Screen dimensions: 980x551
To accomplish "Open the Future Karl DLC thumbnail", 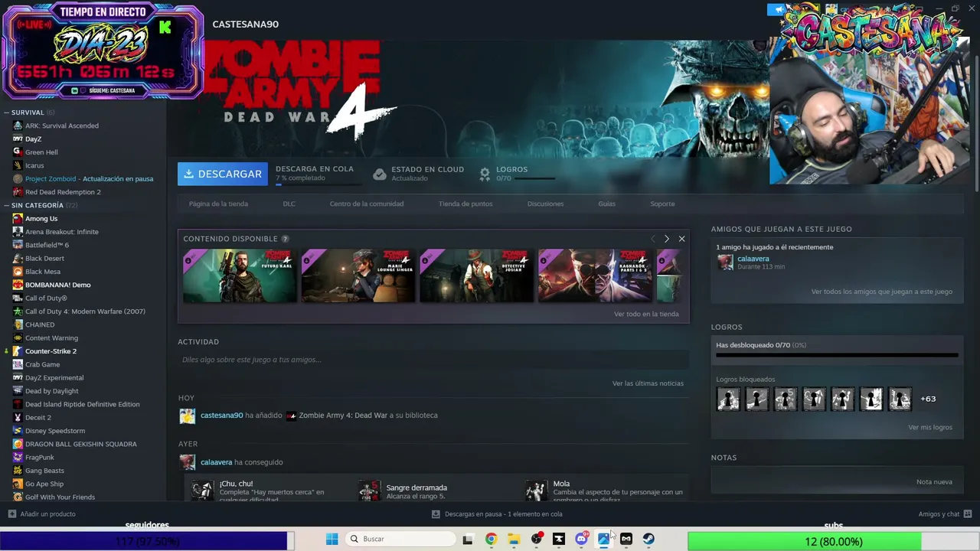I will (x=240, y=275).
